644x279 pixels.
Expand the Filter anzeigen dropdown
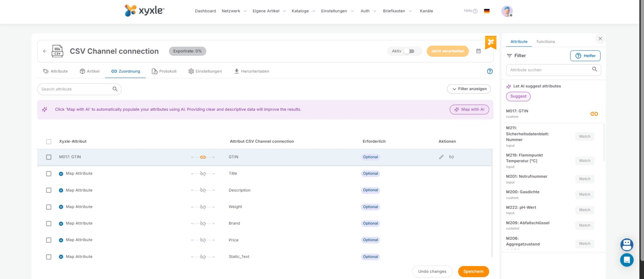point(469,89)
